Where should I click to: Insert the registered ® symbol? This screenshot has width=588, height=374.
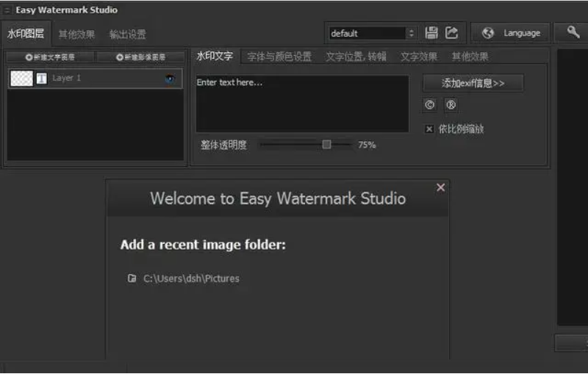tap(451, 104)
